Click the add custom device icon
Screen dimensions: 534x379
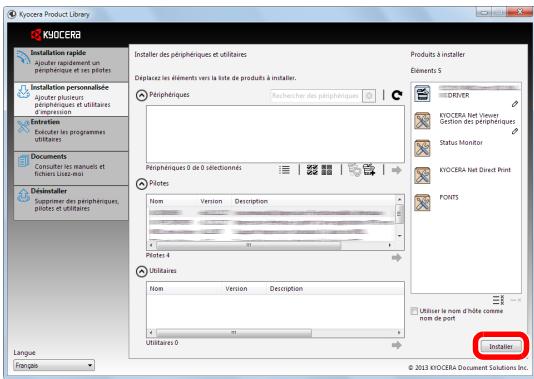pos(369,170)
